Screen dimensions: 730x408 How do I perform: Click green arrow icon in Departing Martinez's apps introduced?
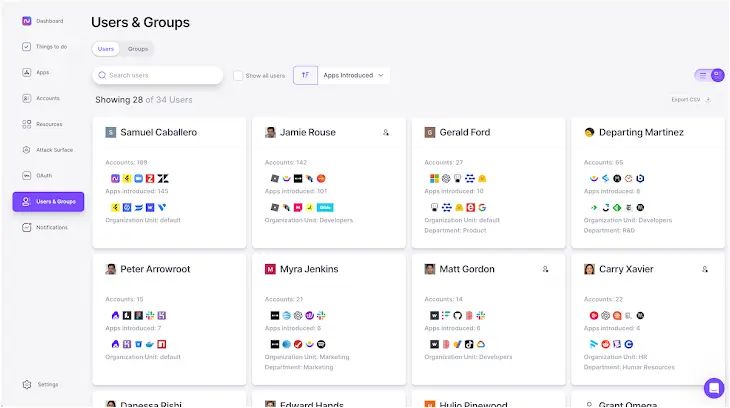(x=594, y=207)
